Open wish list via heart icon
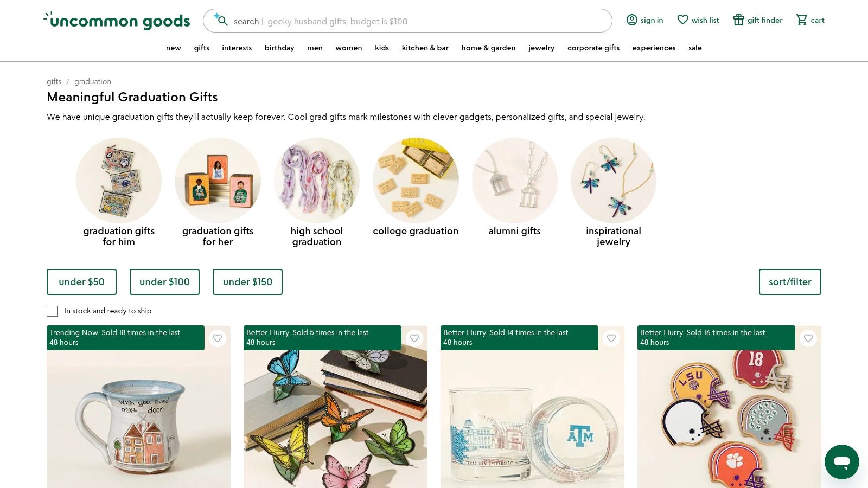Screen dimensions: 868x488 [682, 20]
